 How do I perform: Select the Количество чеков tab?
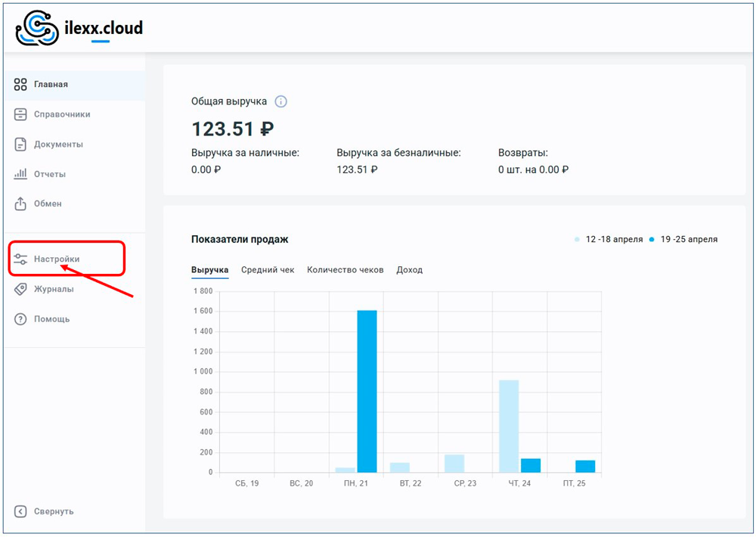pos(345,270)
